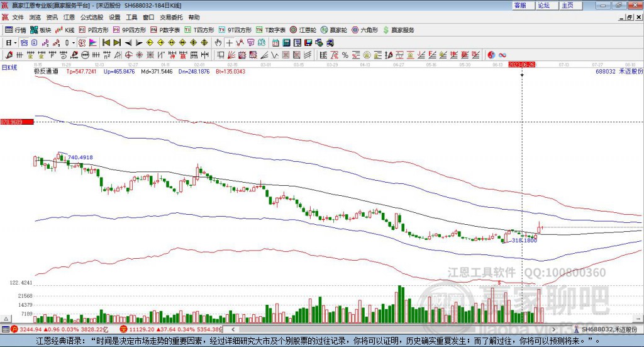
Task: Click the 极反通道 indicator name
Action: [x=46, y=71]
